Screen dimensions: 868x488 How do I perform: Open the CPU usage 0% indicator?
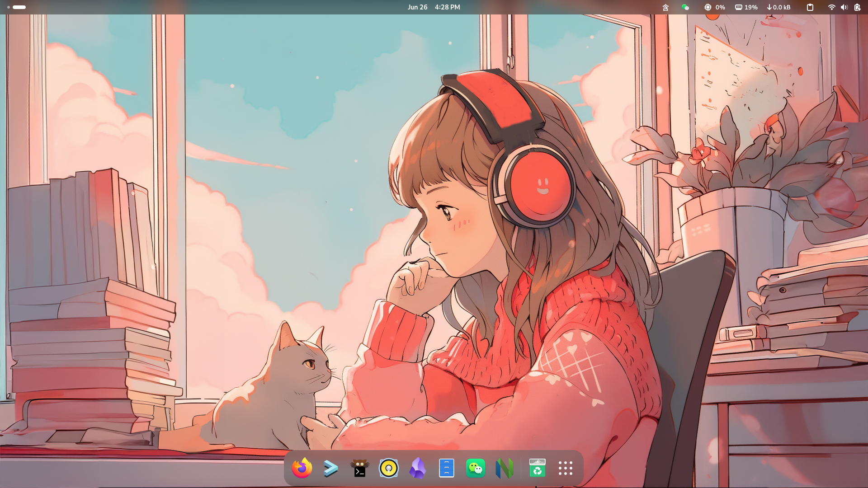pos(715,7)
